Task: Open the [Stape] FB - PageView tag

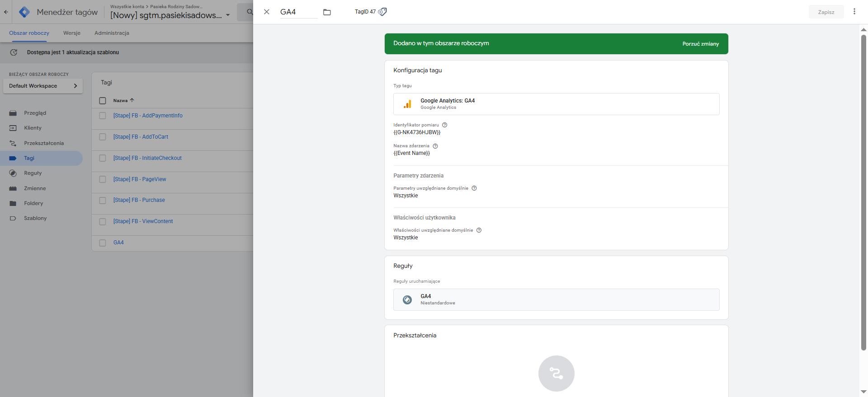Action: tap(140, 179)
